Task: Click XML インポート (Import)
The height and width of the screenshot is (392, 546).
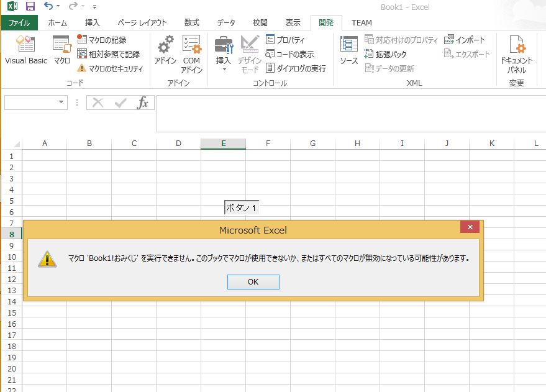Action: point(464,40)
